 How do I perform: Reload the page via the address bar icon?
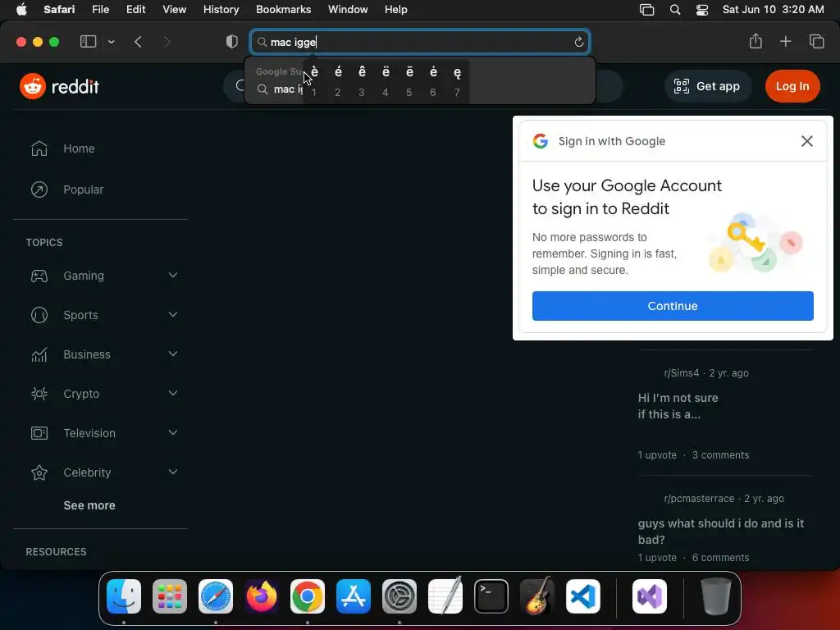coord(578,42)
